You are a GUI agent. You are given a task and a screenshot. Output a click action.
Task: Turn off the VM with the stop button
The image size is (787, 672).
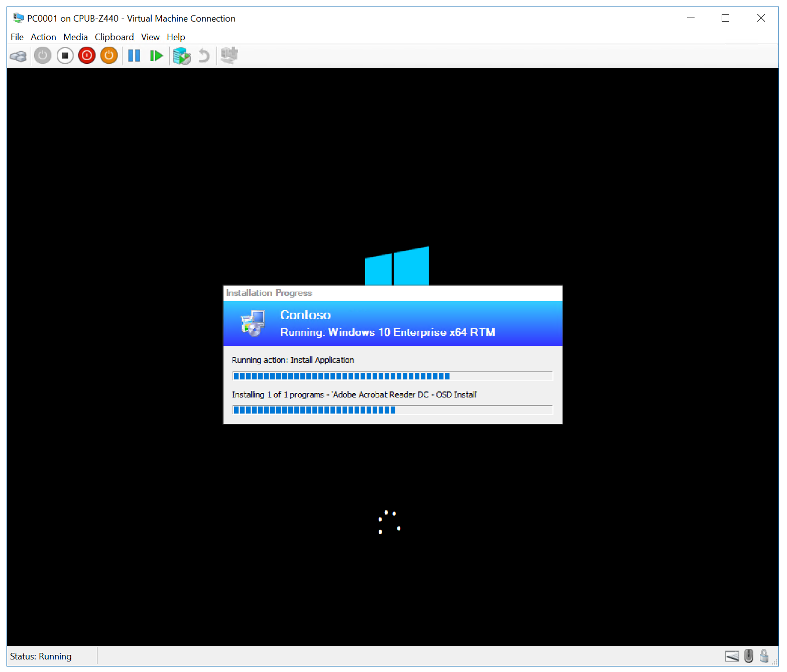point(65,55)
